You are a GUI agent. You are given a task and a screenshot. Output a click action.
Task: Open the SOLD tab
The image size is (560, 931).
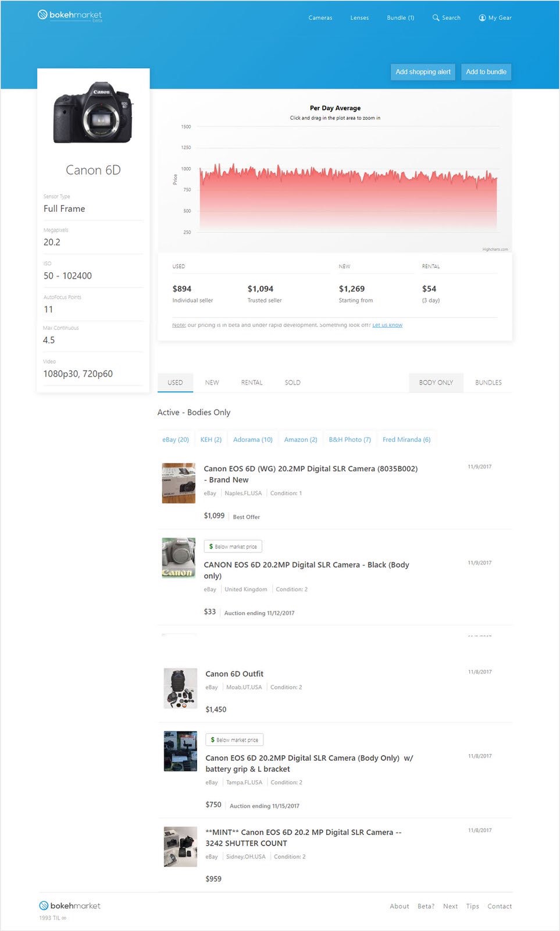click(293, 383)
